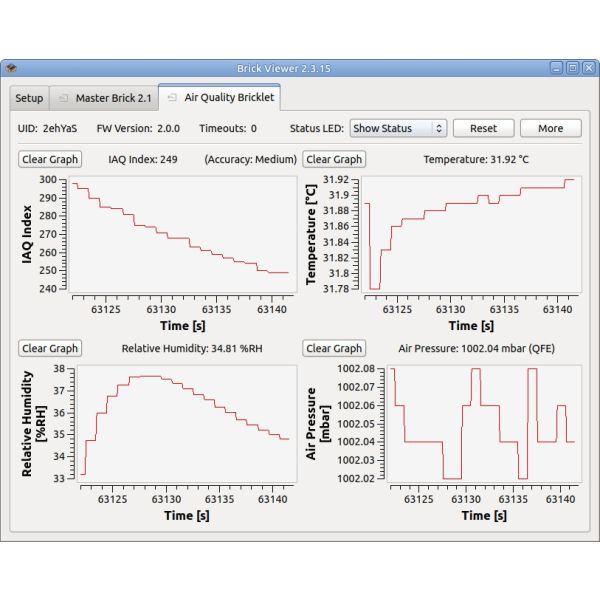The height and width of the screenshot is (600, 600).
Task: Click the UID value 2ehYaS
Action: (x=60, y=129)
